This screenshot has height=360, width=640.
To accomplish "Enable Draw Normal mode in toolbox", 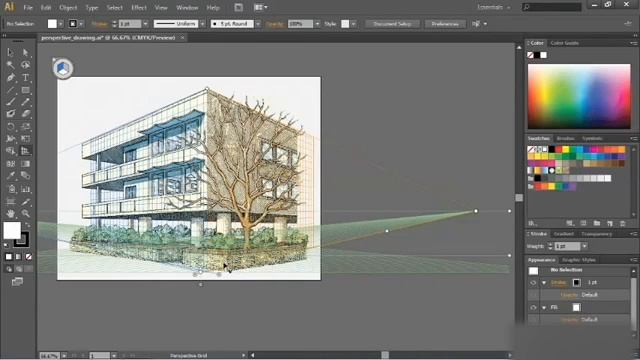I will click(9, 269).
